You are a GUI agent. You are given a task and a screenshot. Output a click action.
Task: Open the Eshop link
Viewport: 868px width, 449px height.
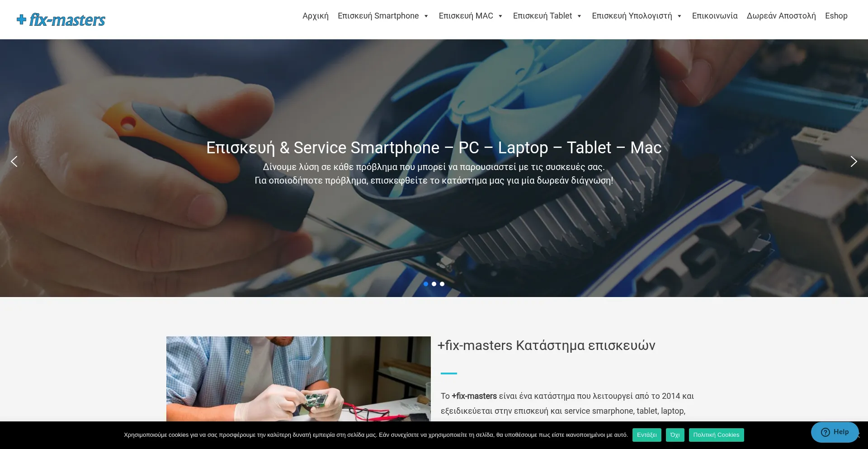836,16
